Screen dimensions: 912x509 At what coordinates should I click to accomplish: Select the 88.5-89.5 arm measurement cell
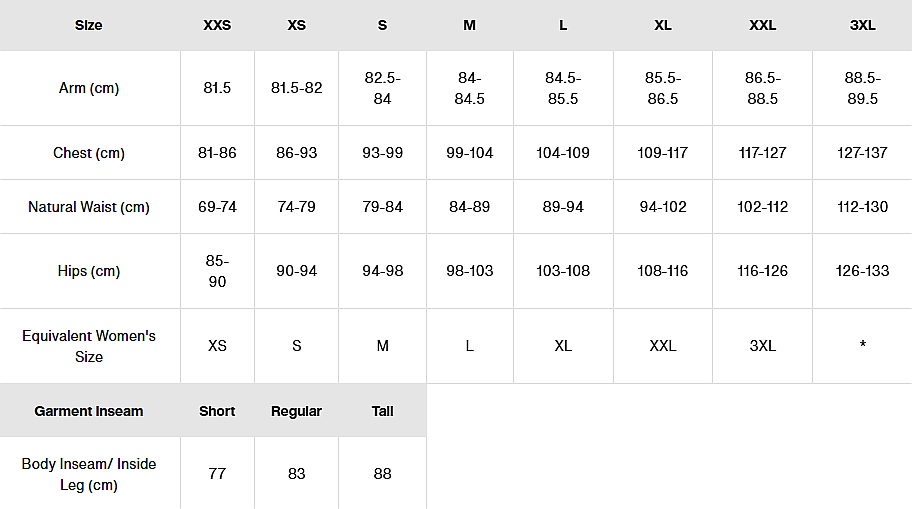pos(862,88)
